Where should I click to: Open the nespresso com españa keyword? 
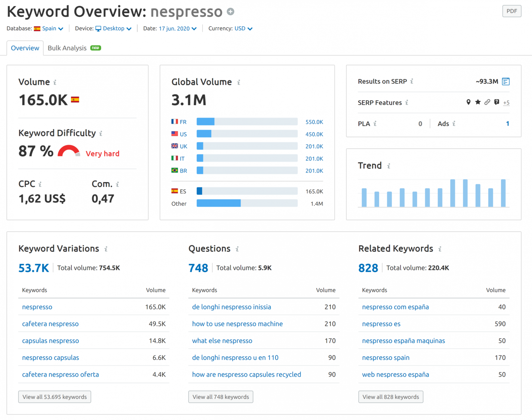coord(395,307)
